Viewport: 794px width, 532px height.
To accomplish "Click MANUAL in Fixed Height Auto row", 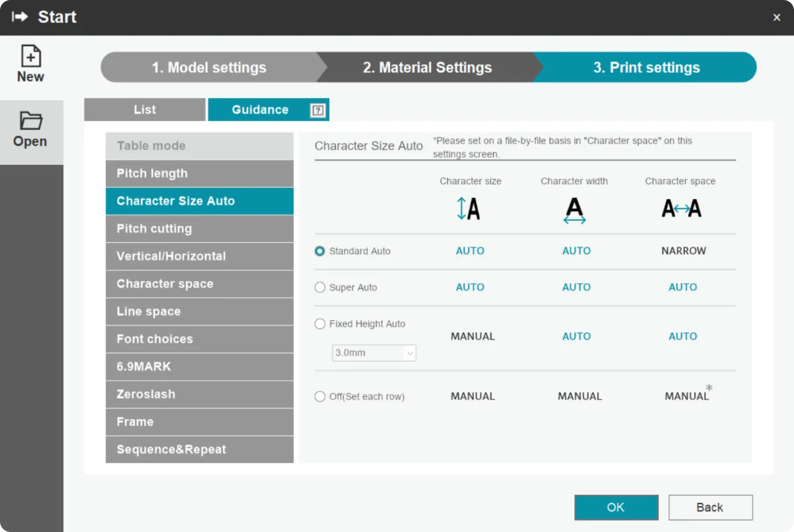I will pyautogui.click(x=472, y=336).
